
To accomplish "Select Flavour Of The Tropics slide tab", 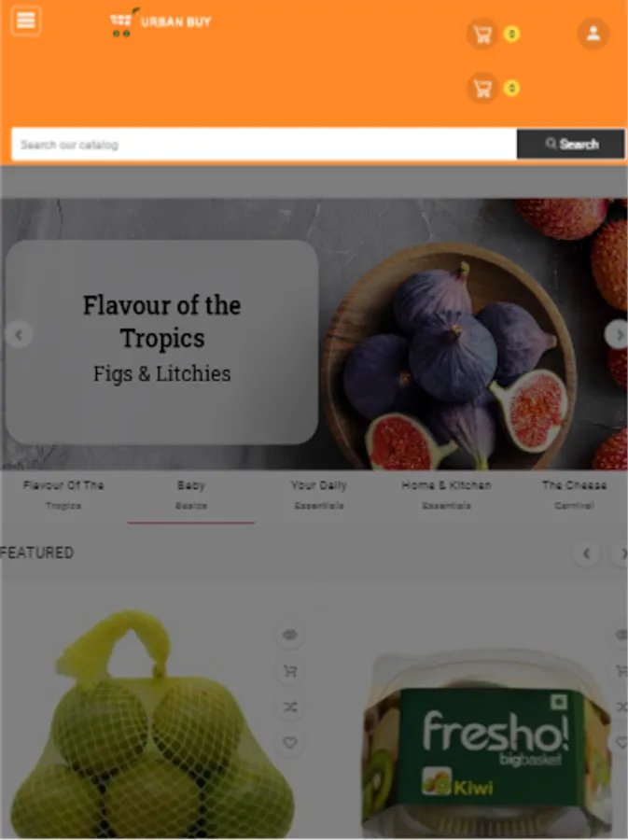I will (x=63, y=495).
